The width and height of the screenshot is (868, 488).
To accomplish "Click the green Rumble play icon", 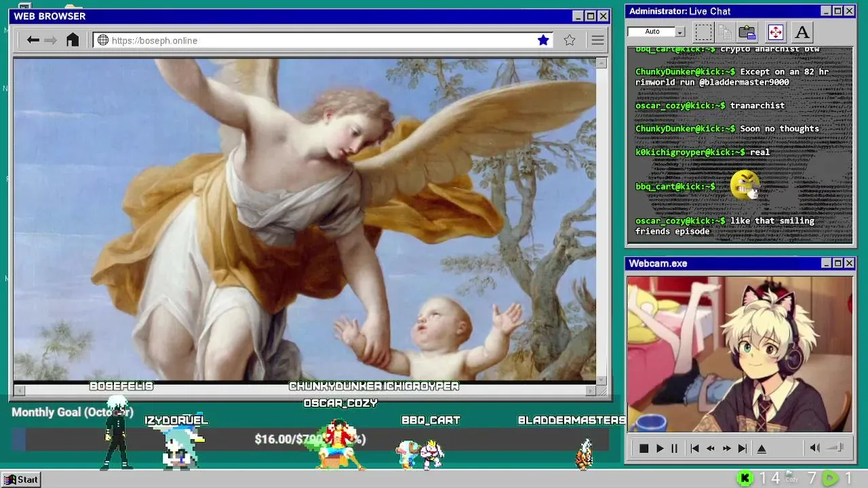I will click(830, 479).
